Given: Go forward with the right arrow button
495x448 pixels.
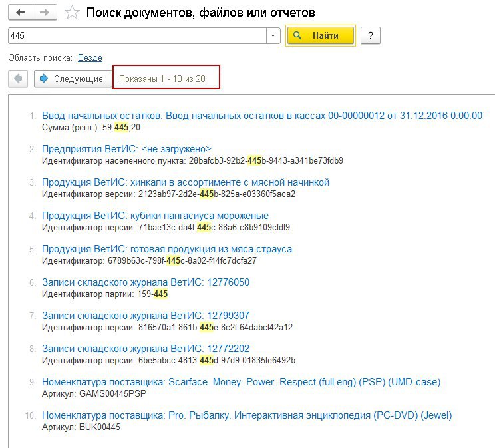Looking at the screenshot, I should pyautogui.click(x=45, y=13).
